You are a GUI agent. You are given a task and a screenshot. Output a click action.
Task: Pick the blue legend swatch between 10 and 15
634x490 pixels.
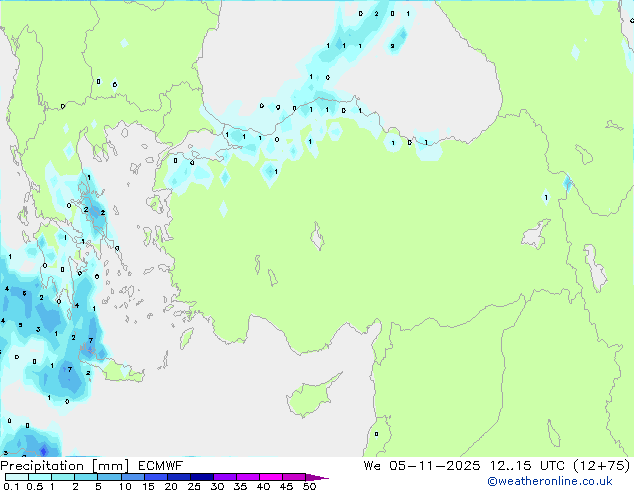point(132,477)
